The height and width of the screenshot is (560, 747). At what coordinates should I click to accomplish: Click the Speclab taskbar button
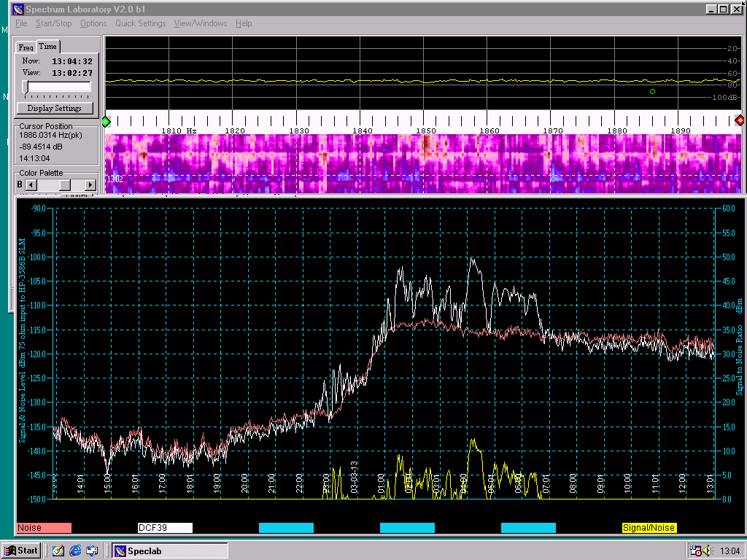pos(169,551)
